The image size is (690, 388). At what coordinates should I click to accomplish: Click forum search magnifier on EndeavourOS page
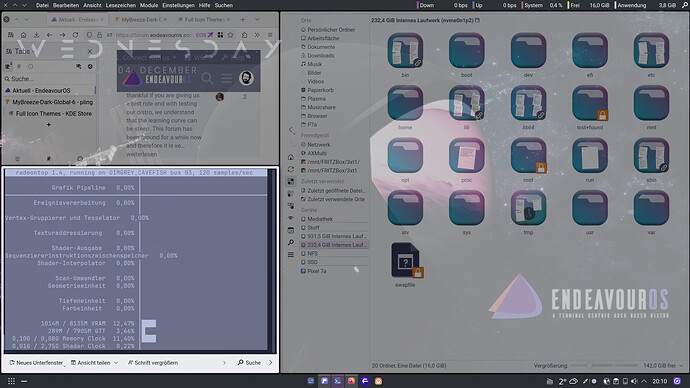pos(207,78)
